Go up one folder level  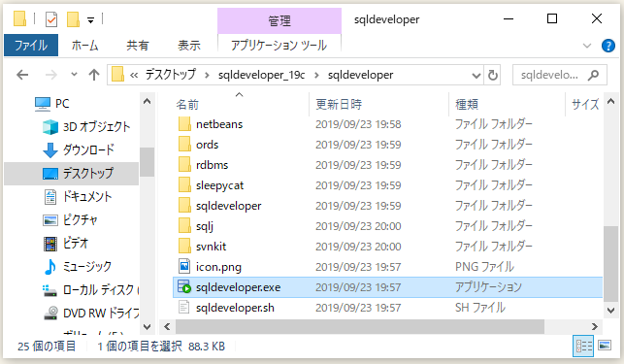pyautogui.click(x=94, y=75)
